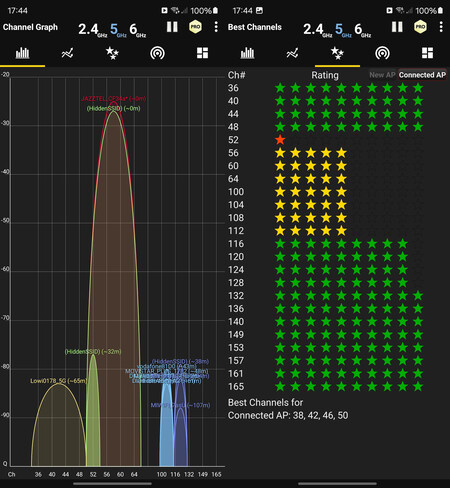Tap PRO badge on Best Channels screen
The image size is (450, 488).
click(x=420, y=27)
